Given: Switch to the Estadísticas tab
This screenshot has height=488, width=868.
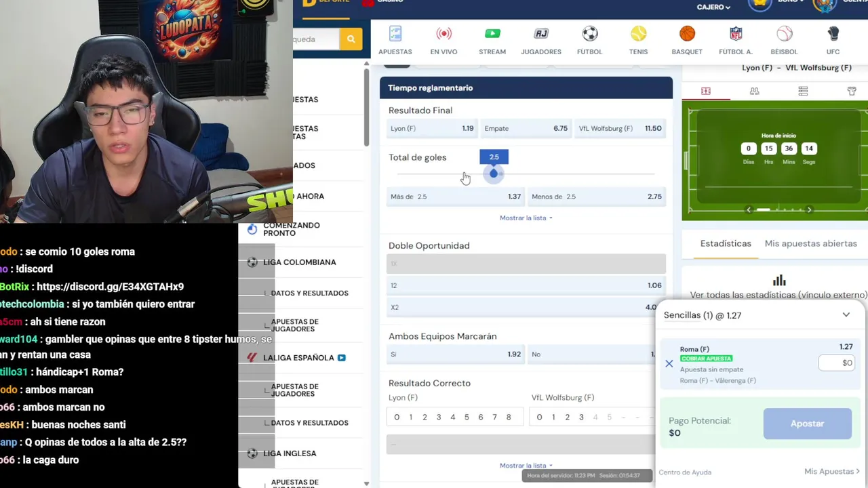Looking at the screenshot, I should (726, 244).
